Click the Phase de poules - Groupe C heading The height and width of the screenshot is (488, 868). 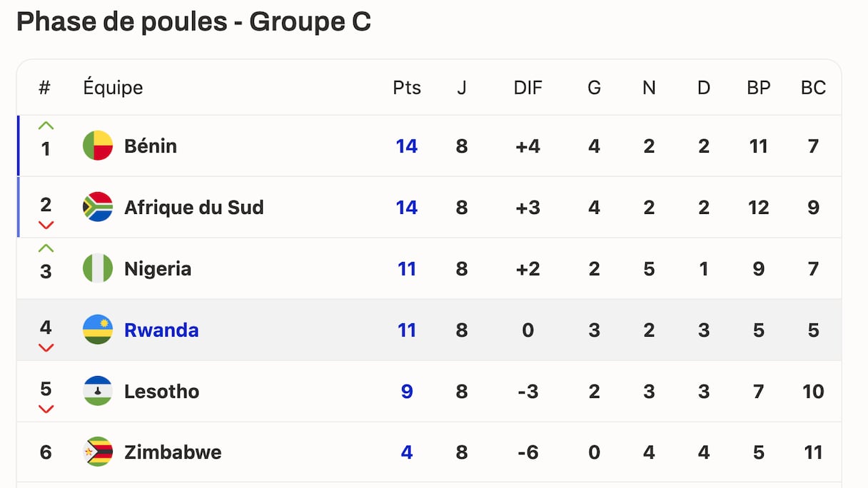(x=193, y=22)
